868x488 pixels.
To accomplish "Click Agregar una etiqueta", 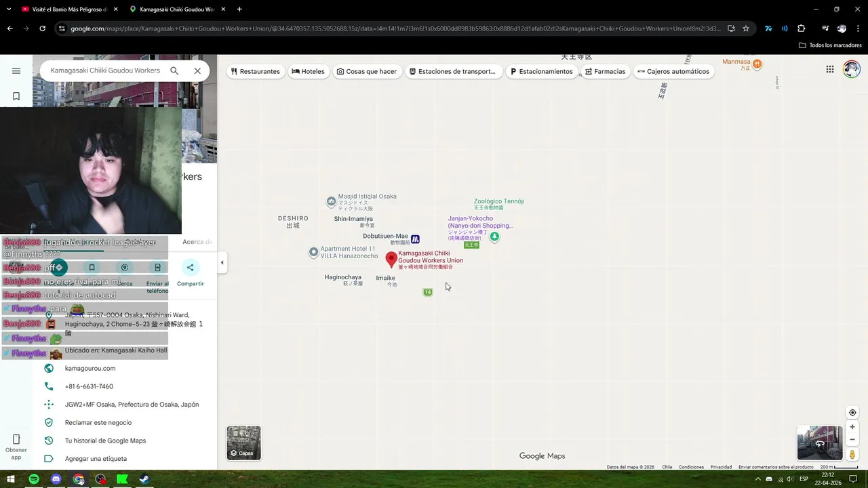I will pyautogui.click(x=96, y=459).
